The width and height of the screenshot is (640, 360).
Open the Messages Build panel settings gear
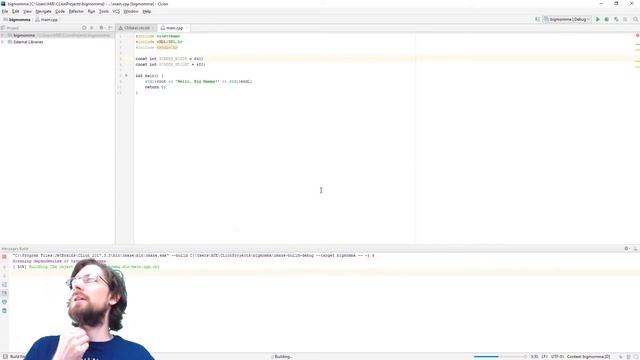[x=627, y=249]
